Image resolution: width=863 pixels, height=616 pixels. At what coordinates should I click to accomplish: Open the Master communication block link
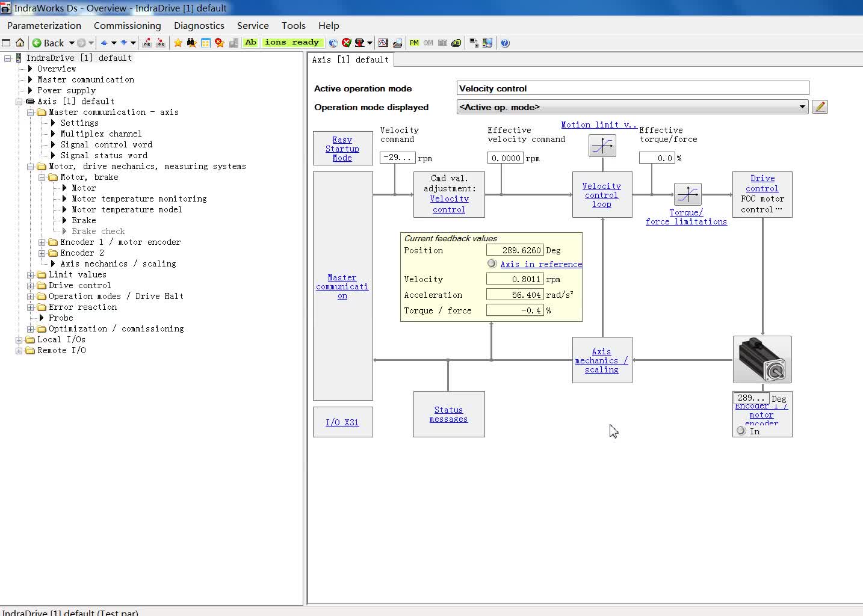[342, 286]
